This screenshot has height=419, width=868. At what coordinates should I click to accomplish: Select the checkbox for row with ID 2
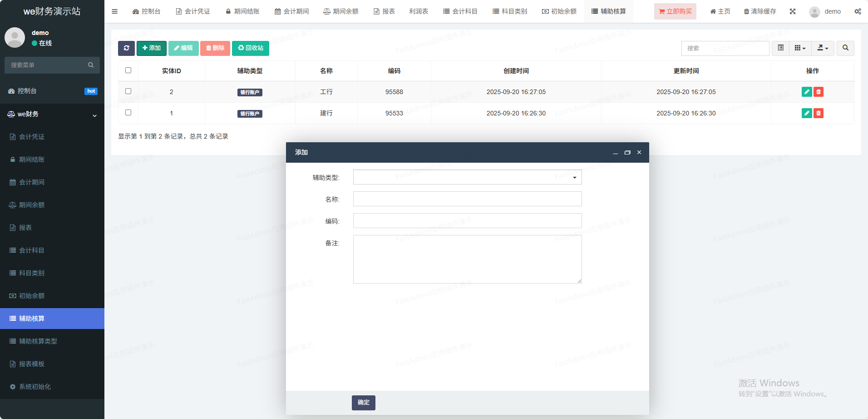pyautogui.click(x=128, y=91)
